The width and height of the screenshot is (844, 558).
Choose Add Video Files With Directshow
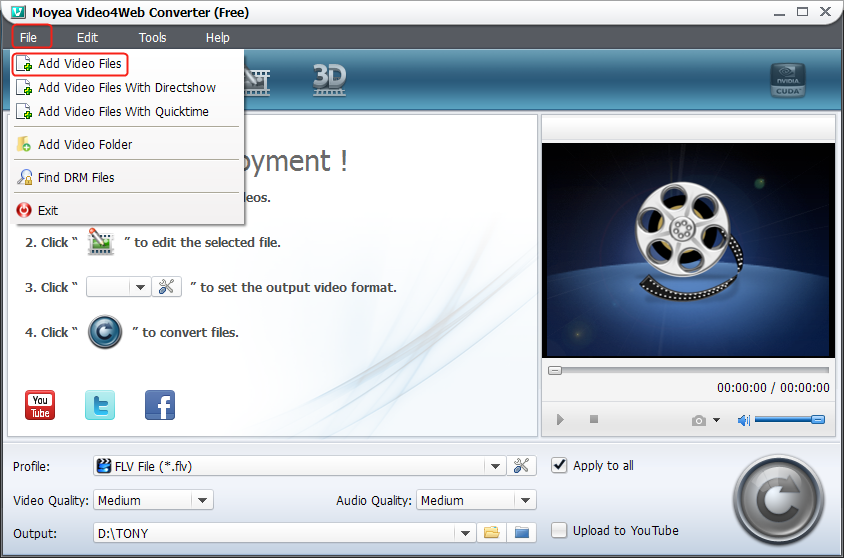click(127, 88)
